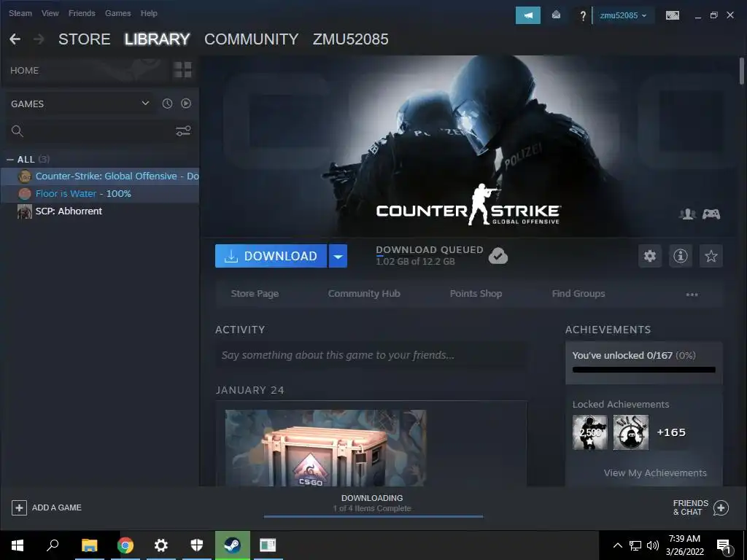Click View My Achievements link

[655, 472]
